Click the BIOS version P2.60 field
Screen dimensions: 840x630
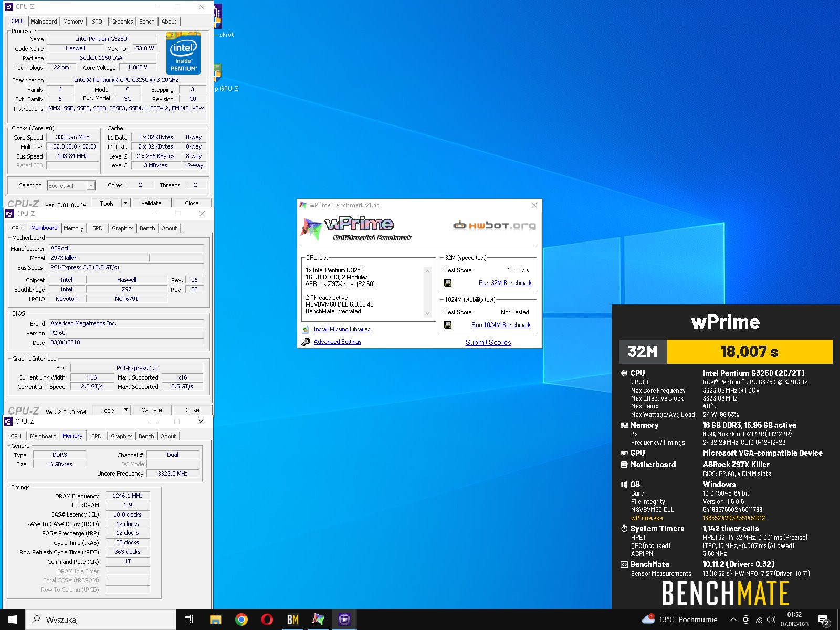click(126, 333)
